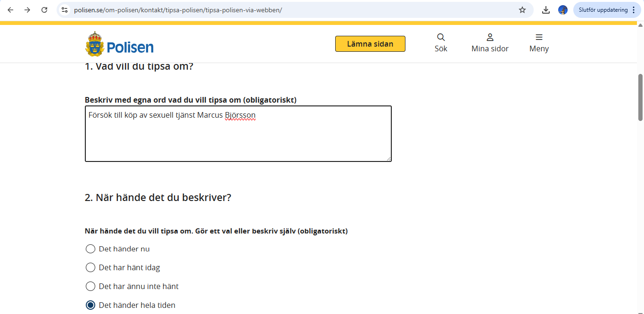
Task: Open the browser downloads icon
Action: [546, 10]
